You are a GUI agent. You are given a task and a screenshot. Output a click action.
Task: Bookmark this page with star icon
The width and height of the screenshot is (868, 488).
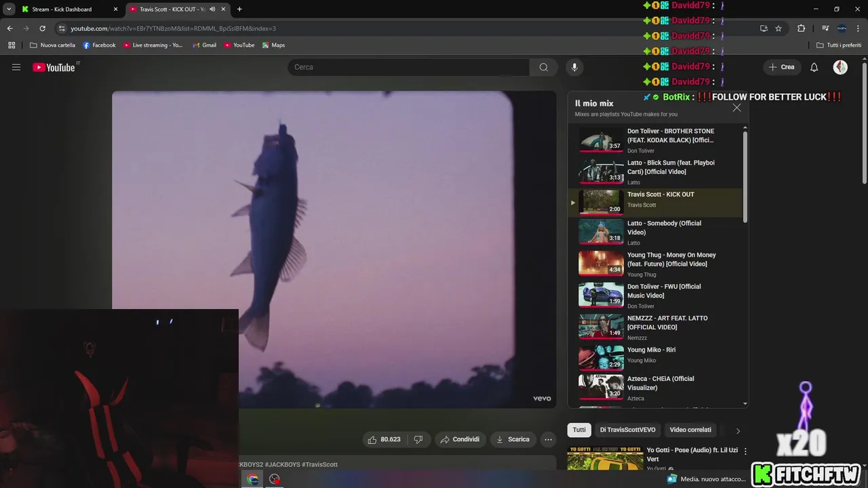pyautogui.click(x=778, y=28)
